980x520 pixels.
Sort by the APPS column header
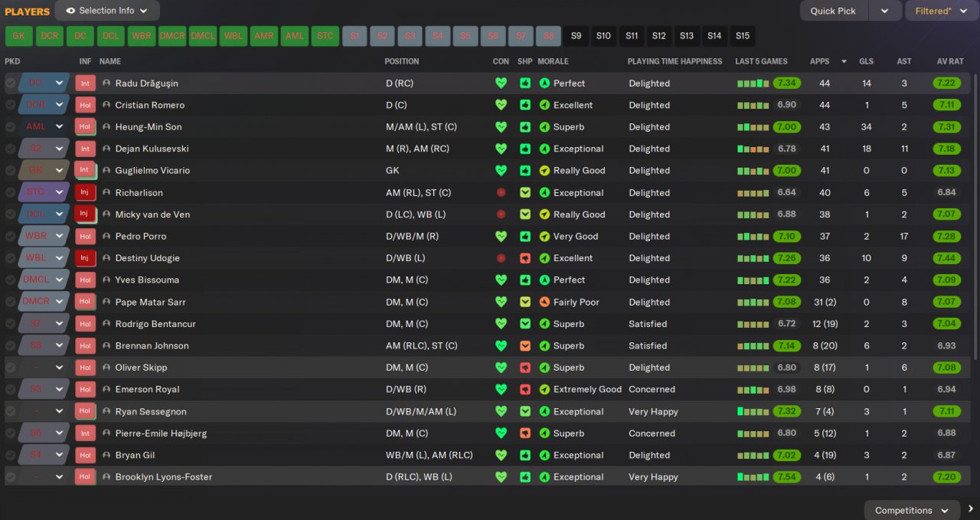point(820,61)
